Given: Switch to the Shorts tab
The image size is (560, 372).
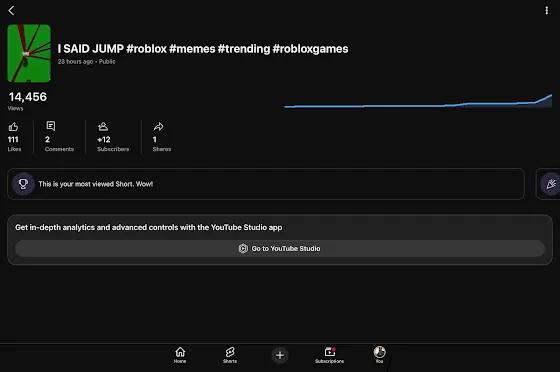Looking at the screenshot, I should click(230, 355).
